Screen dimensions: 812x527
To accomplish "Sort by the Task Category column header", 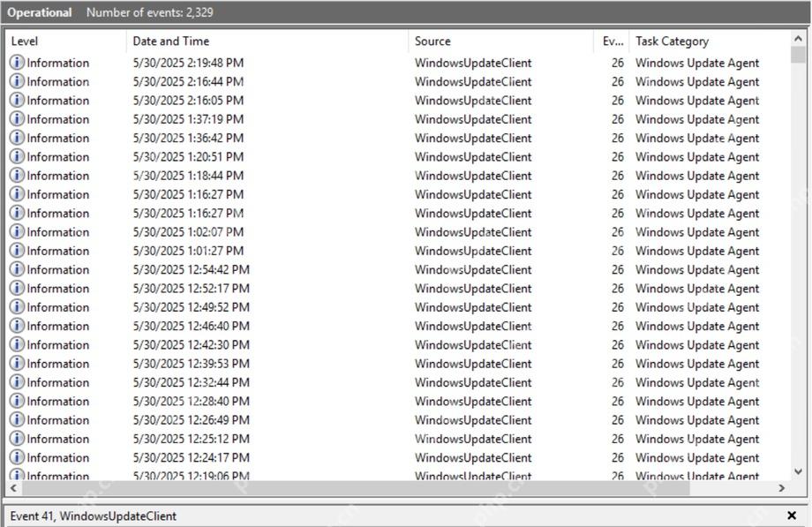I will coord(710,41).
